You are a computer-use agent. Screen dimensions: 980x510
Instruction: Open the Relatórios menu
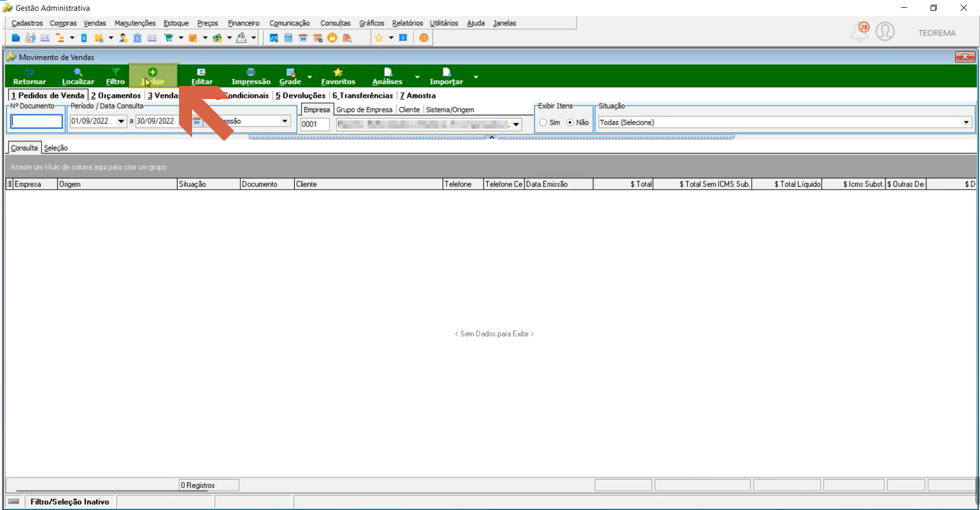pos(407,23)
